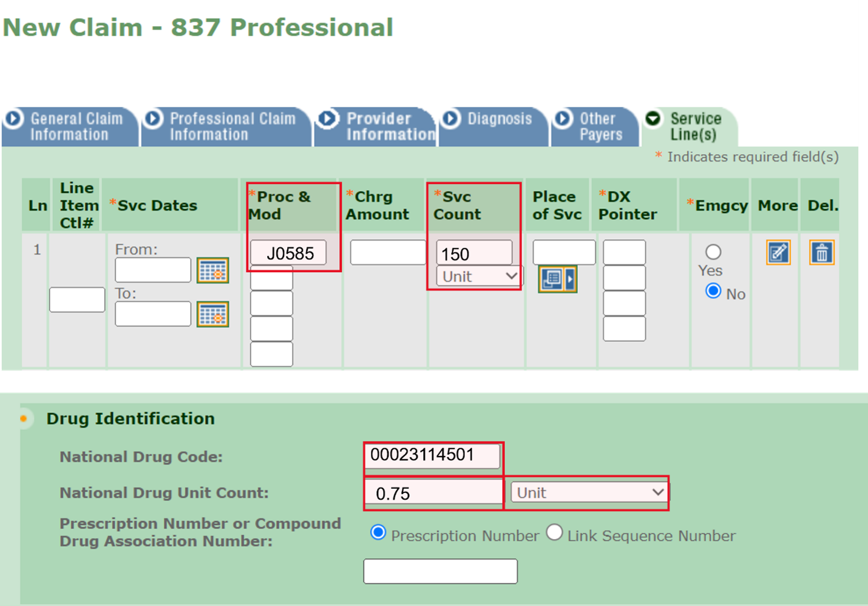Click Svc Count field showing 150
The width and height of the screenshot is (868, 606).
tap(474, 253)
